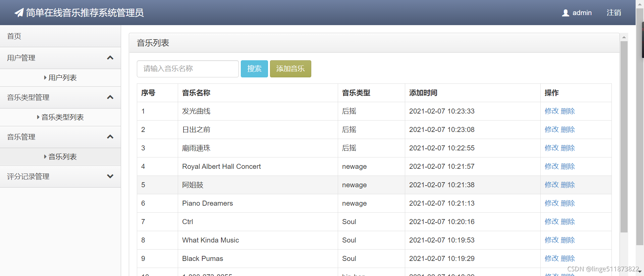This screenshot has height=276, width=644.
Task: Focus the music name search input
Action: pos(188,69)
